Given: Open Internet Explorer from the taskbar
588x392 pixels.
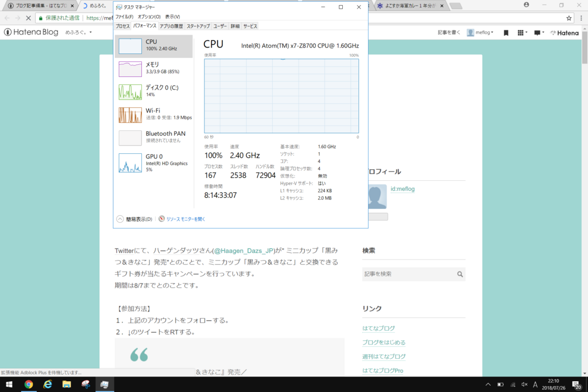Looking at the screenshot, I should [48, 385].
